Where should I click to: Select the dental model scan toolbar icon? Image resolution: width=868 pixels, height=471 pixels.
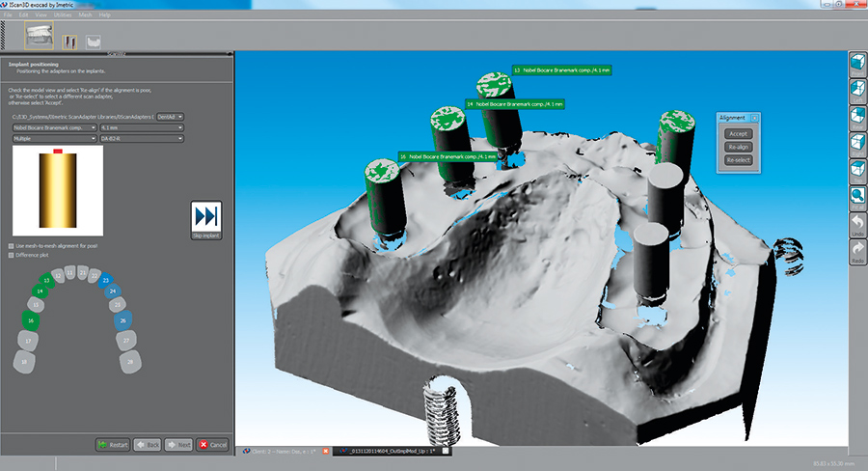(x=40, y=36)
